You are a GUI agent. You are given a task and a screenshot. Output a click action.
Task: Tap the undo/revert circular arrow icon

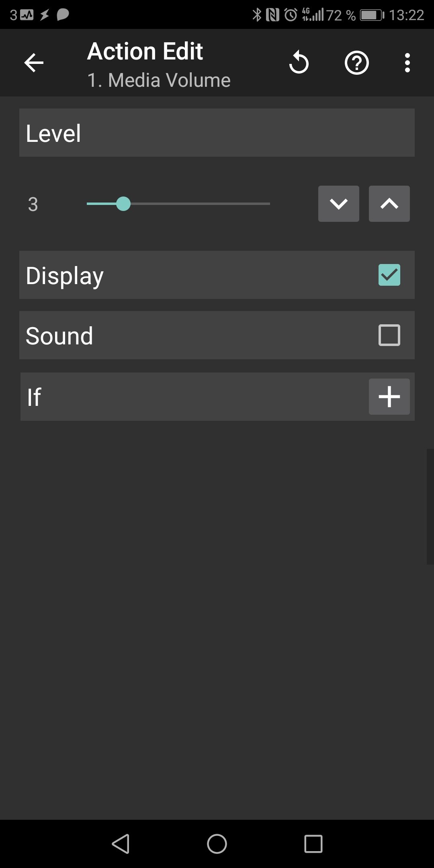299,63
